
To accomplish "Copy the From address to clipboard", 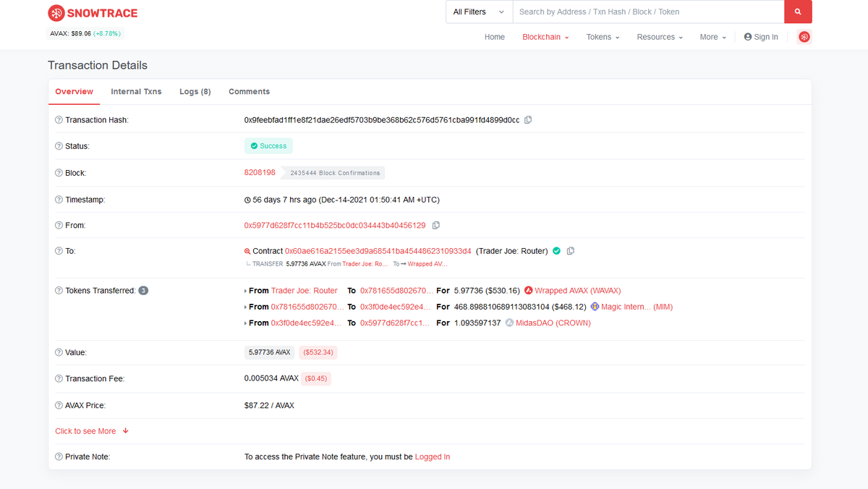I will (435, 226).
